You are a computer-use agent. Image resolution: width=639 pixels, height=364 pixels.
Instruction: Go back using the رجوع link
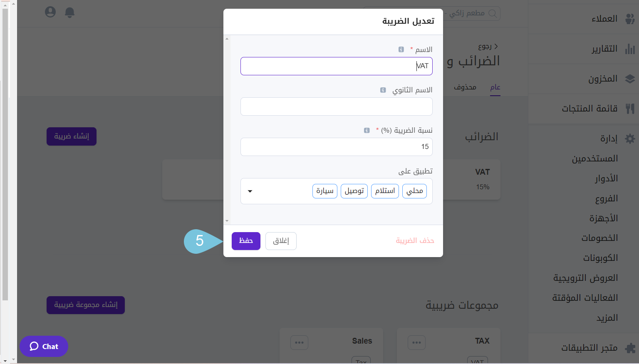[x=488, y=46]
